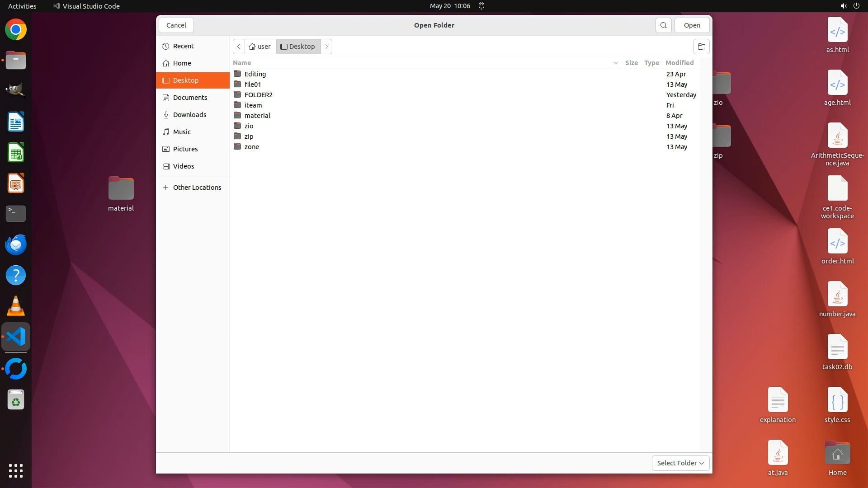Open system volume indicator in top bar
This screenshot has height=488, width=868.
(x=843, y=6)
